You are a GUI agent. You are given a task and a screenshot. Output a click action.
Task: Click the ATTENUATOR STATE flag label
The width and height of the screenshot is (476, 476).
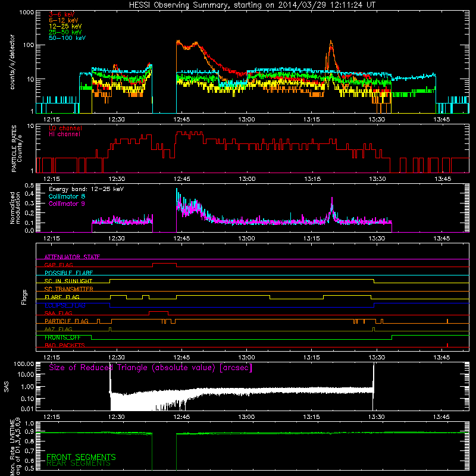(x=72, y=257)
